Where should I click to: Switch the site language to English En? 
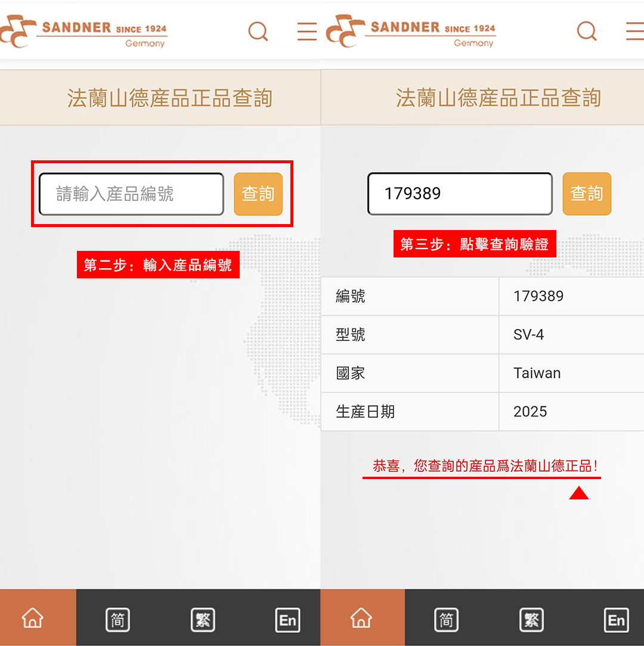coord(287,620)
